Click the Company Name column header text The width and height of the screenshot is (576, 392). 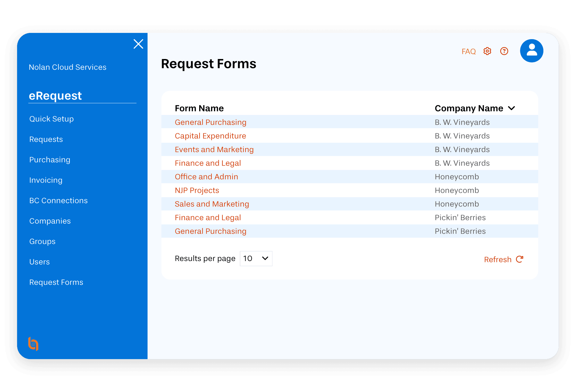click(x=469, y=108)
